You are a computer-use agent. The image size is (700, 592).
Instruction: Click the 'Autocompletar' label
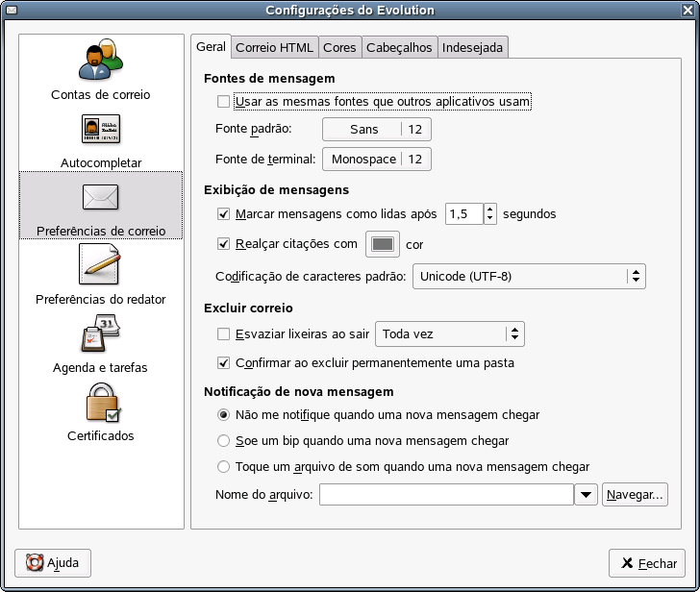101,162
